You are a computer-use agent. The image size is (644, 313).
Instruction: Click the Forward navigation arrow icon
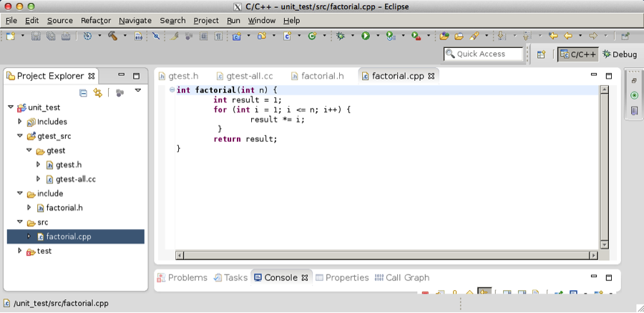[593, 37]
